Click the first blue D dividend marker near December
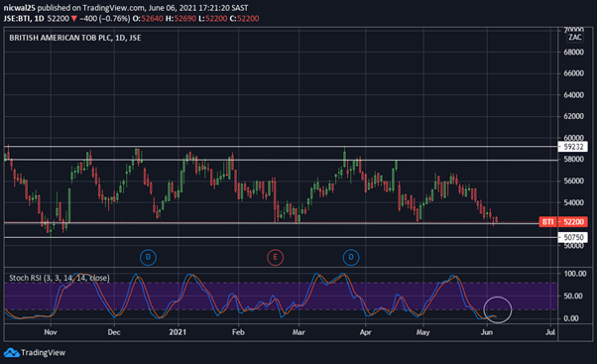The image size is (597, 364). click(x=148, y=258)
